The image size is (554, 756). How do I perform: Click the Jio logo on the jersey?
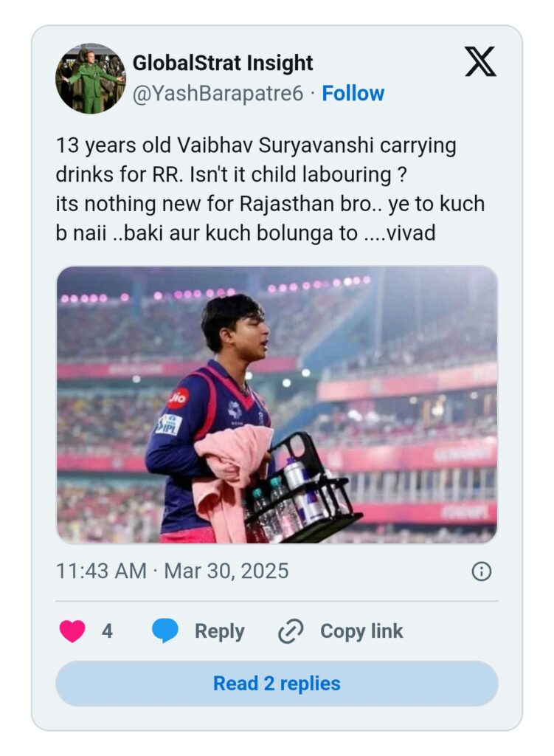click(x=179, y=399)
